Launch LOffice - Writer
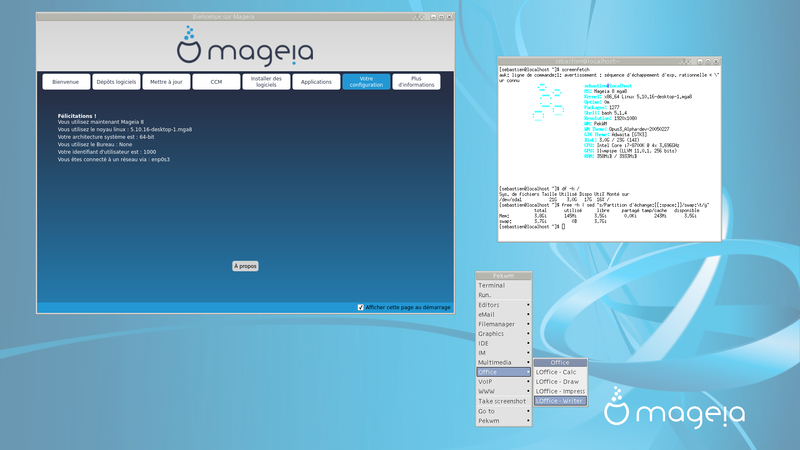Viewport: 800px width, 450px height. (560, 401)
